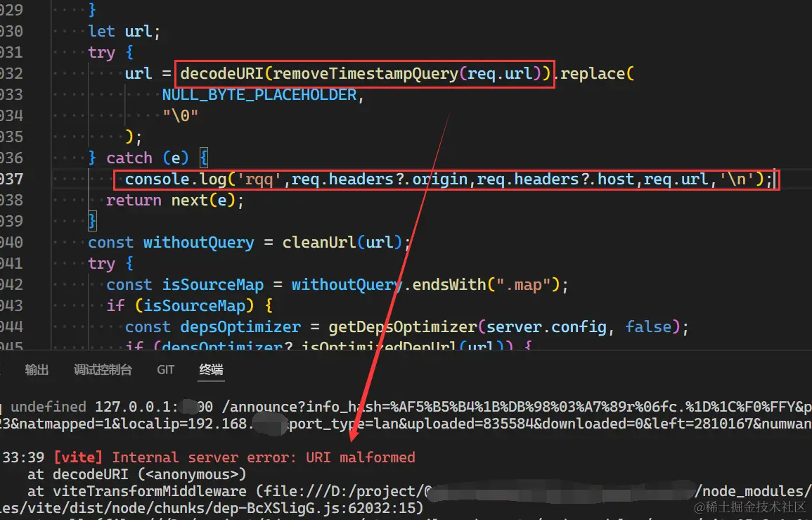
Task: Click the "\0" string literal
Action: (x=180, y=115)
